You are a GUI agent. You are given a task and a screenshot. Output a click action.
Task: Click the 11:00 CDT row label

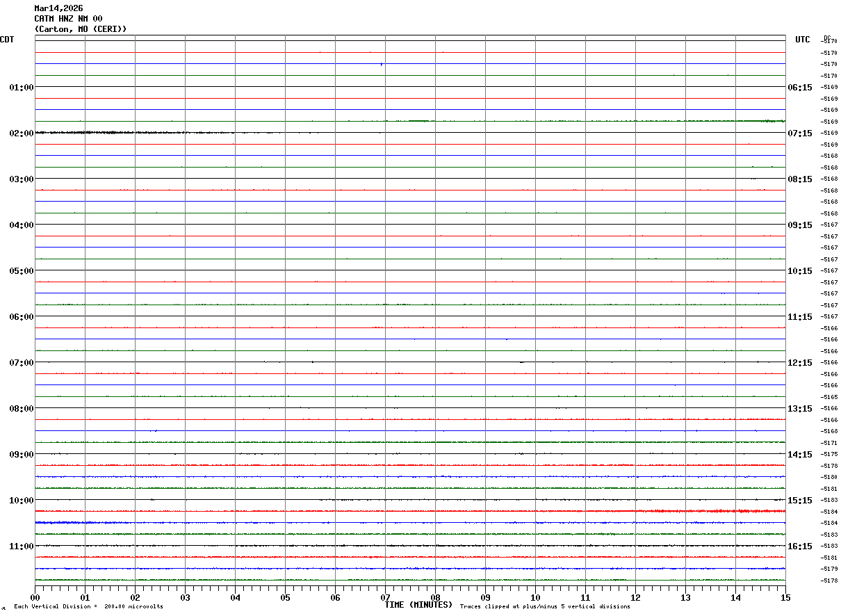[22, 546]
